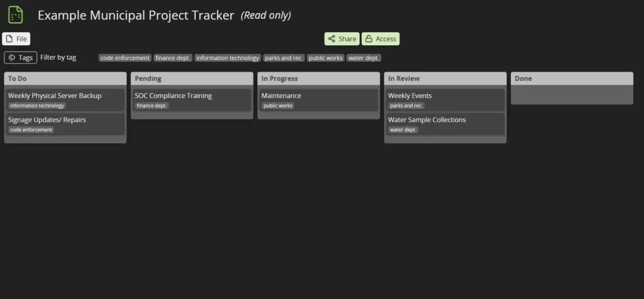Filter by water dept. tag

click(x=364, y=58)
